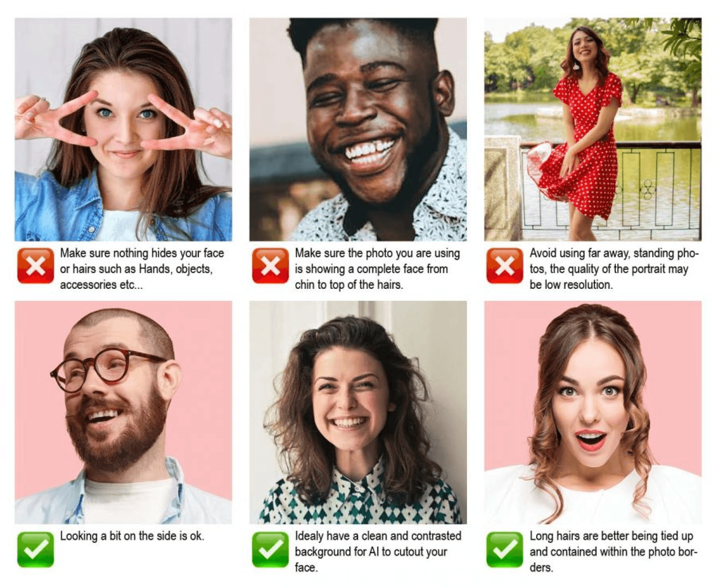Click green checkmark beside clean background tip
Image resolution: width=716 pixels, height=588 pixels.
click(x=270, y=549)
